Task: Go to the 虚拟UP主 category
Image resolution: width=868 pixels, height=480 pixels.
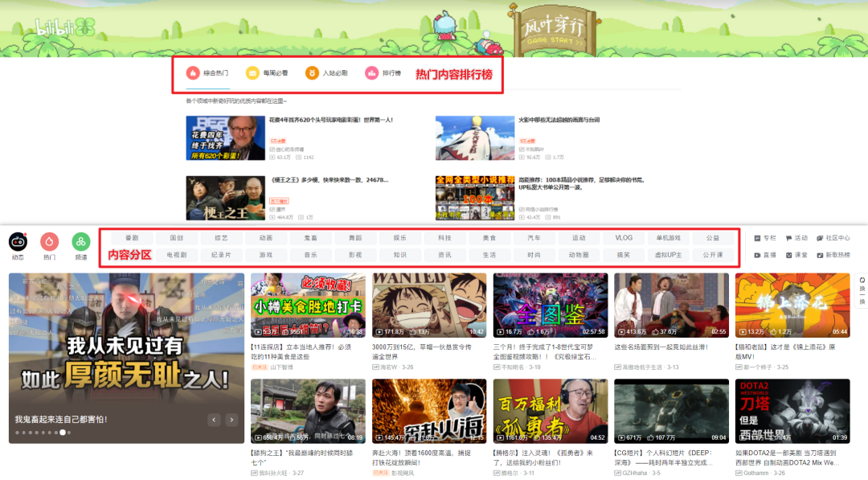Action: point(668,255)
